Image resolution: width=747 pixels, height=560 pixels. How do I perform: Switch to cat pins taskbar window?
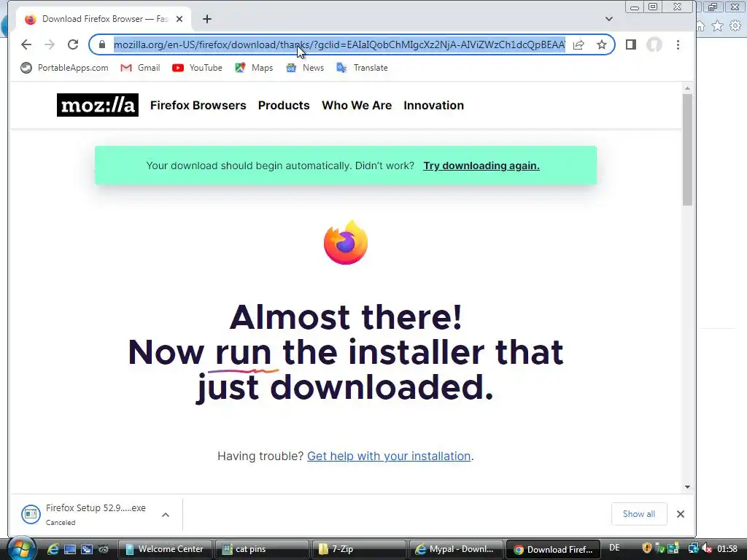262,549
